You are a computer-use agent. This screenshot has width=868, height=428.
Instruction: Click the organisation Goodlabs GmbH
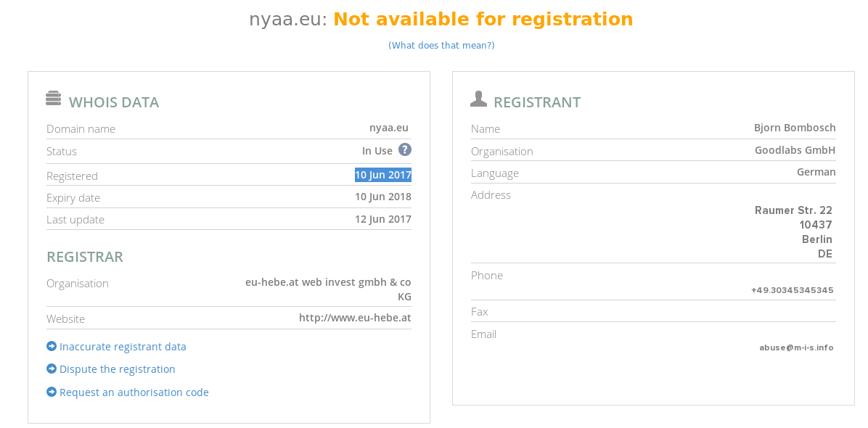(x=795, y=150)
